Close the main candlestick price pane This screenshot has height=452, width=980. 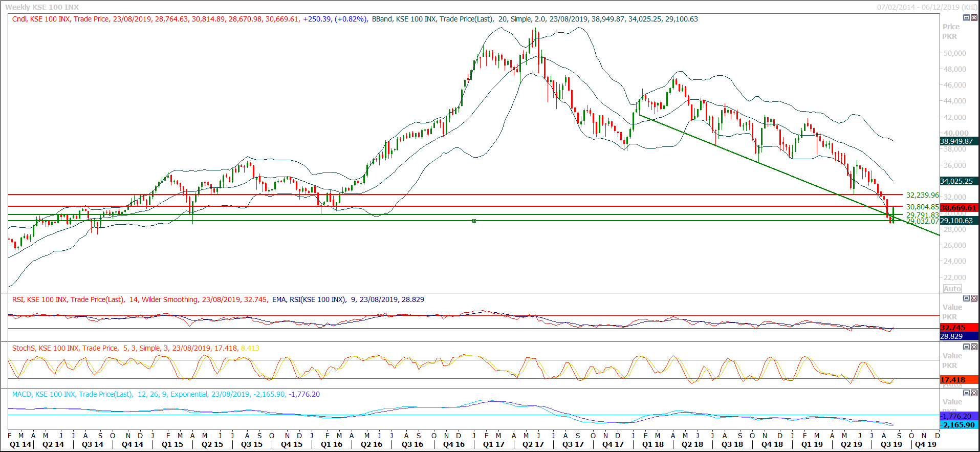tap(974, 18)
